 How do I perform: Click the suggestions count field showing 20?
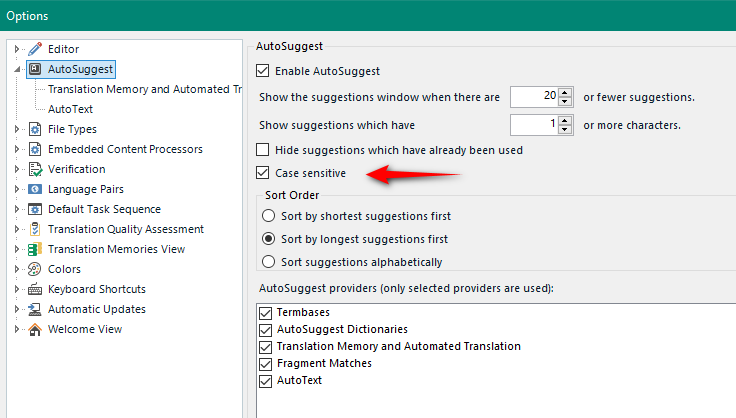535,97
